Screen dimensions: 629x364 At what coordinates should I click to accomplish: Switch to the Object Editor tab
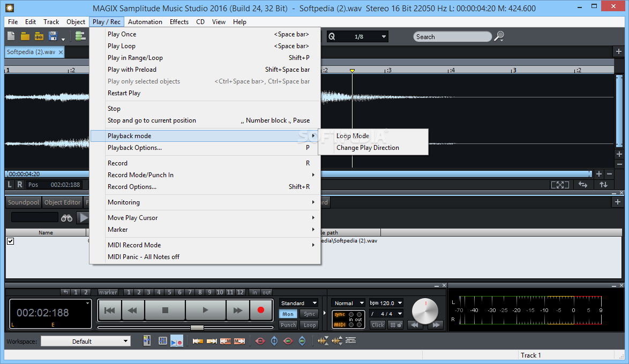(62, 202)
